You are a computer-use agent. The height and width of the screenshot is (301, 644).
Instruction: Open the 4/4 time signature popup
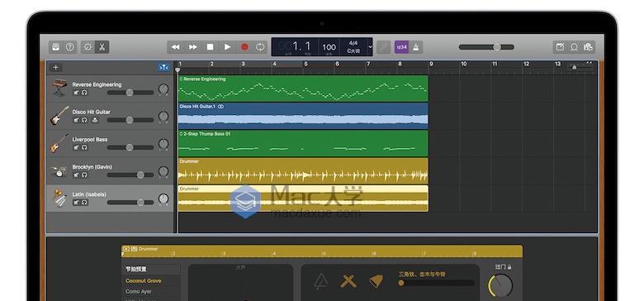(353, 47)
